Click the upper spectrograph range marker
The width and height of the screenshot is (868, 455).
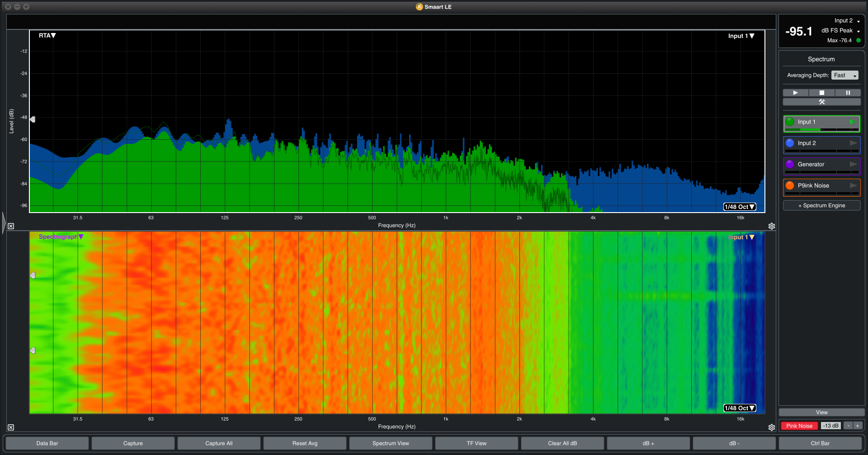(33, 275)
